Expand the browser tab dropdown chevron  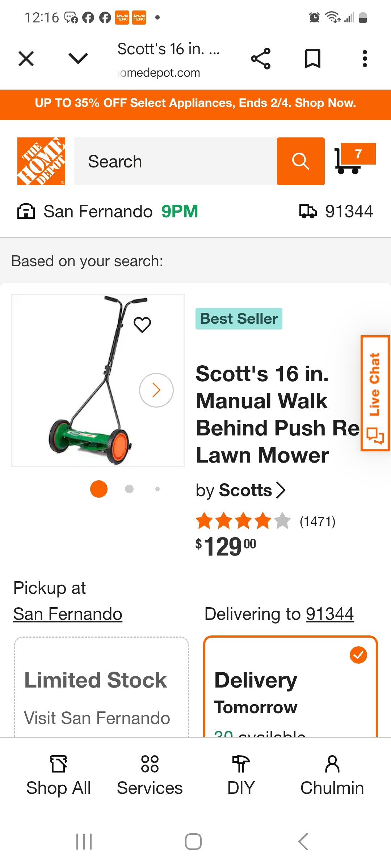(x=78, y=59)
